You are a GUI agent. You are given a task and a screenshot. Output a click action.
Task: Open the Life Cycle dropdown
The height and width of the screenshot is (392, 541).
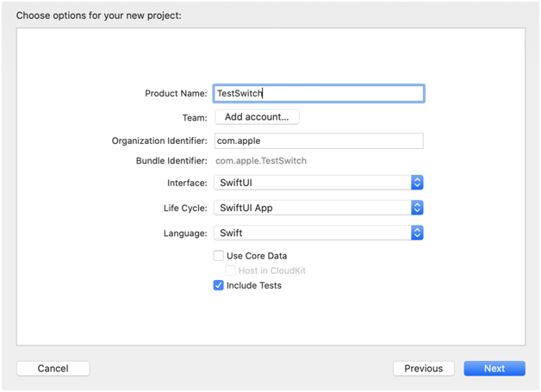319,208
